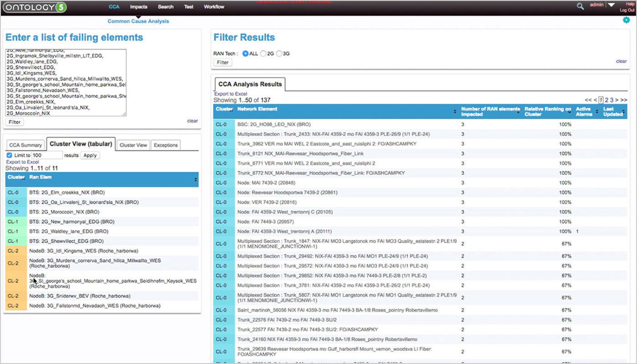Click the Apply button for result limit
Image resolution: width=637 pixels, height=364 pixels.
(90, 155)
